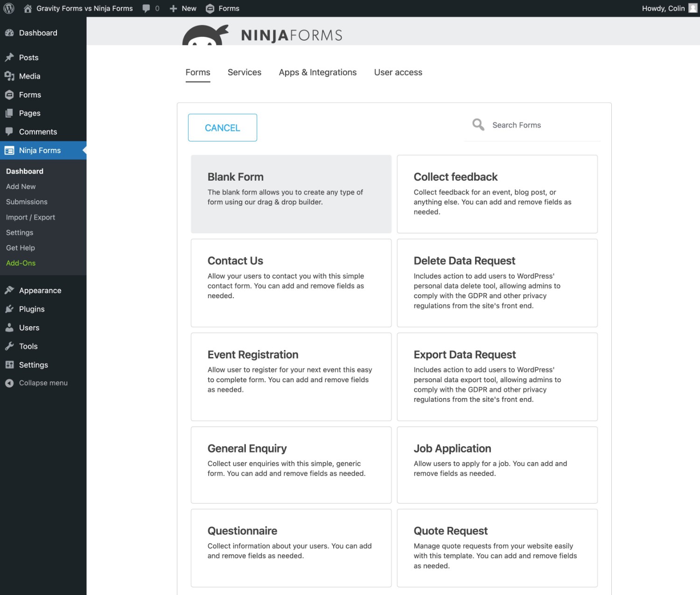Image resolution: width=700 pixels, height=595 pixels.
Task: Click the Posts pin icon
Action: pyautogui.click(x=9, y=57)
